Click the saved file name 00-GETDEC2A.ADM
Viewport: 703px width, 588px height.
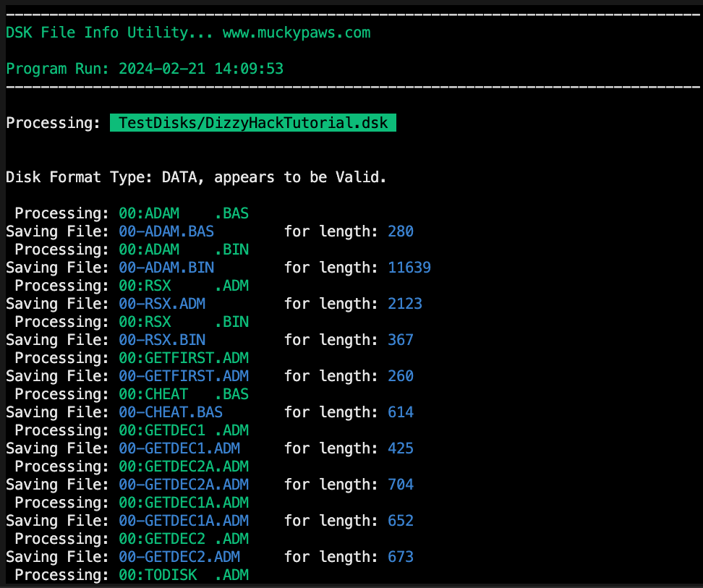(x=184, y=485)
